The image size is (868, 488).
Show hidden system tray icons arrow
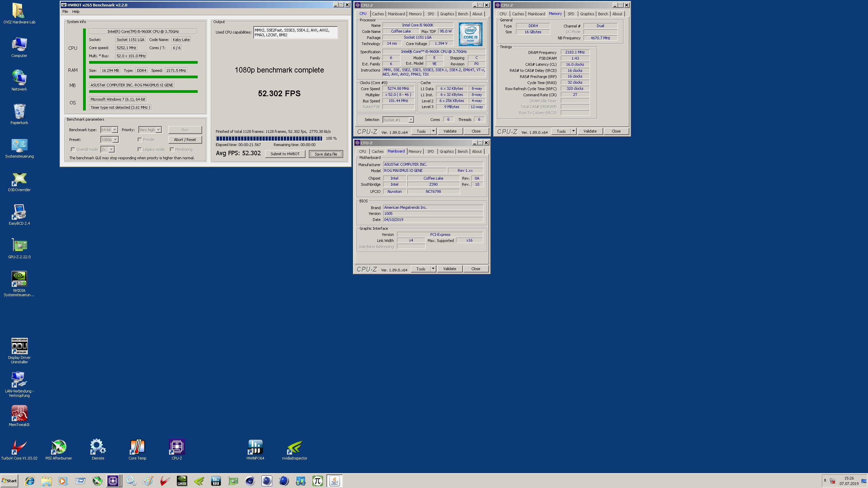[x=825, y=480]
